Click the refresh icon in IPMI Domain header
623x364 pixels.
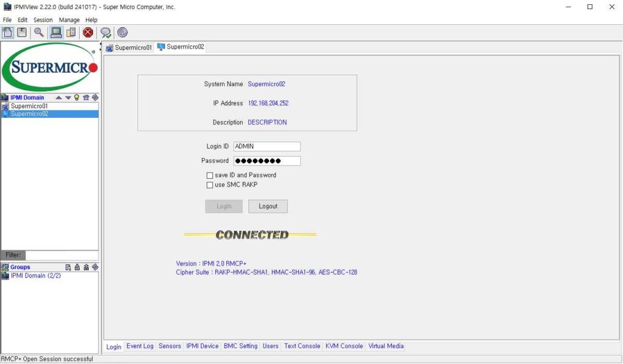point(95,98)
